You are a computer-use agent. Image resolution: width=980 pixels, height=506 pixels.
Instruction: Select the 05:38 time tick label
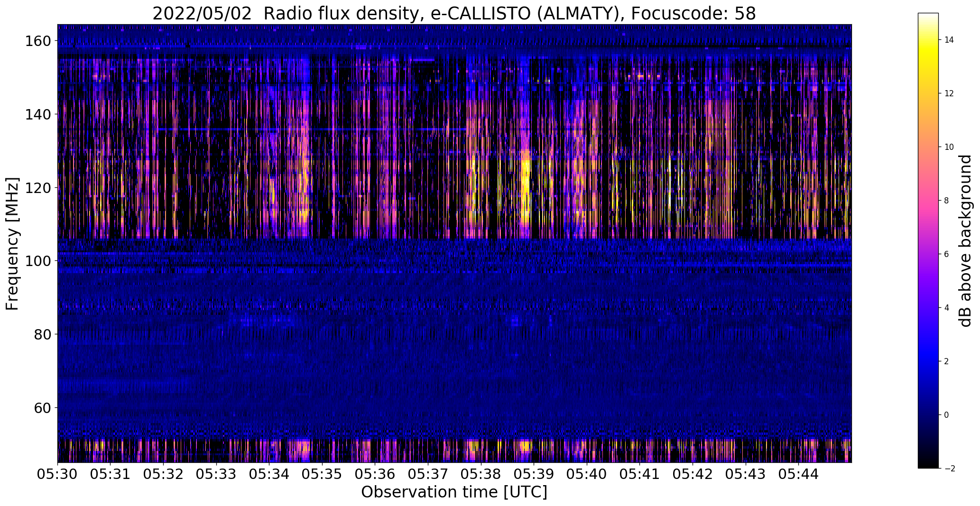(481, 474)
